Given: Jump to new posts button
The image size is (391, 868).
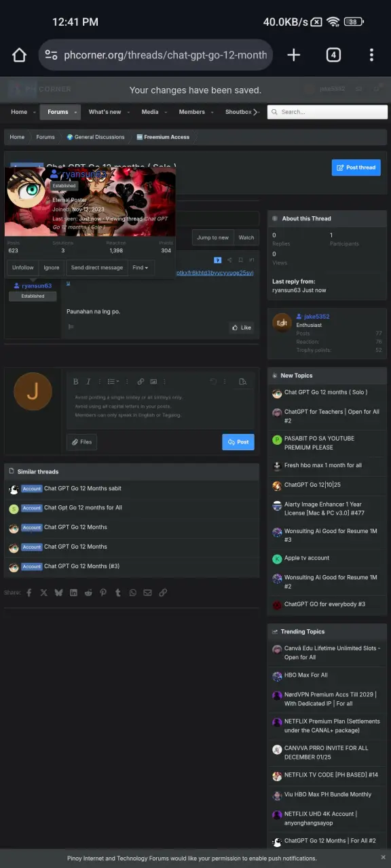Looking at the screenshot, I should [213, 237].
